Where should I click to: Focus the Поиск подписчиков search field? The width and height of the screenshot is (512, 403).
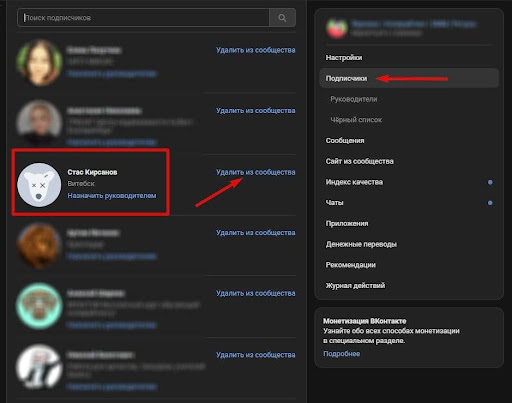[x=143, y=18]
